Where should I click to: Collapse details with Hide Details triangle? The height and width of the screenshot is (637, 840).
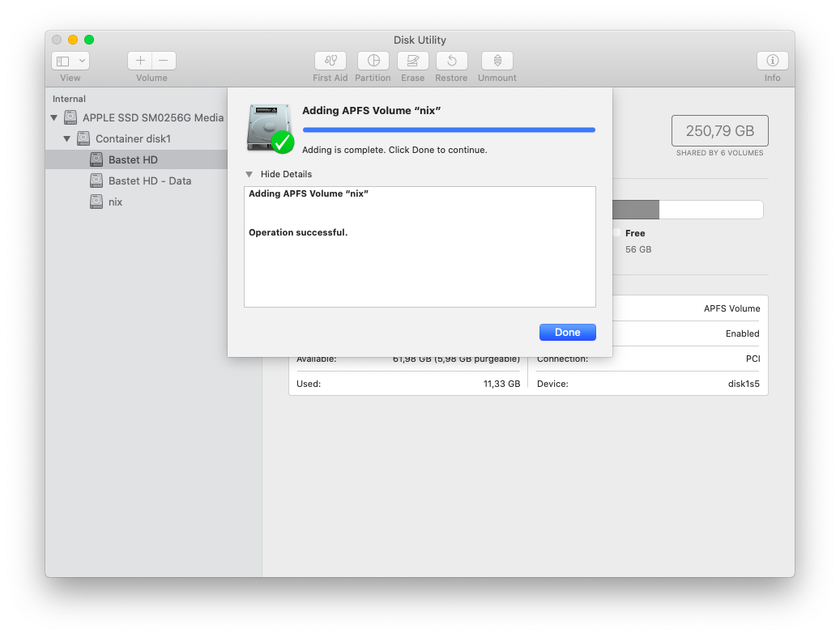pyautogui.click(x=249, y=175)
